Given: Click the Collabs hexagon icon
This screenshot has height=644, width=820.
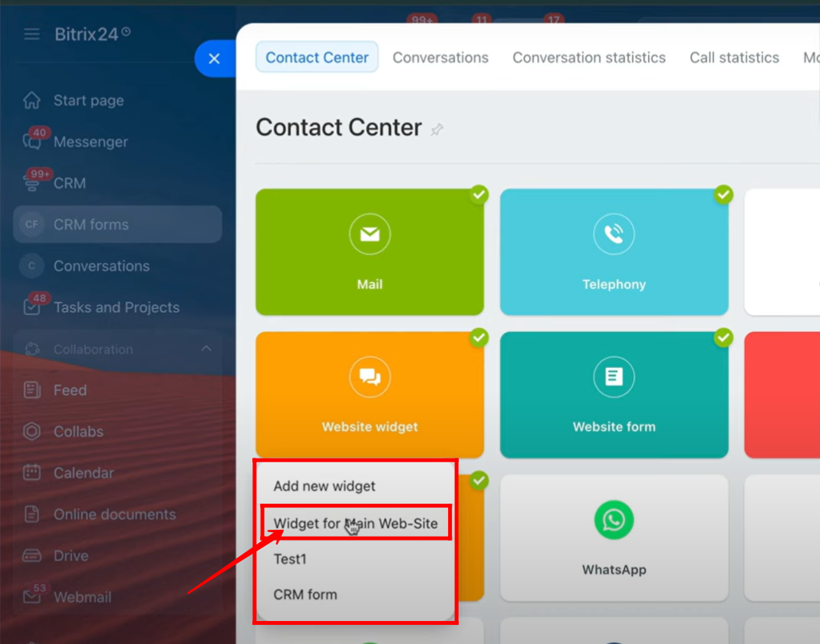Looking at the screenshot, I should pos(31,431).
